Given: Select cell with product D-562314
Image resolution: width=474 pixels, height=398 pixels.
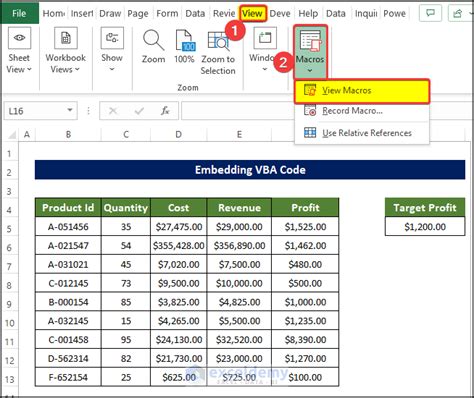Looking at the screenshot, I should click(68, 359).
